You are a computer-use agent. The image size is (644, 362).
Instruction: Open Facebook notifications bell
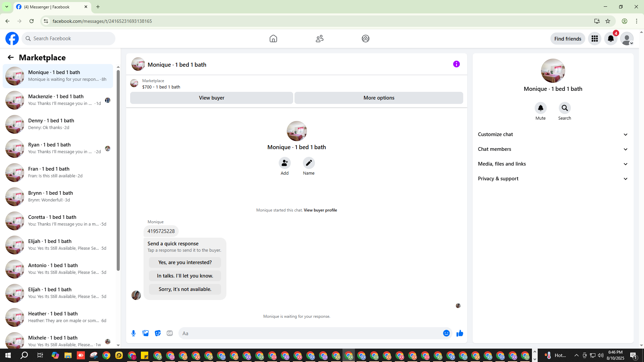[x=610, y=39]
